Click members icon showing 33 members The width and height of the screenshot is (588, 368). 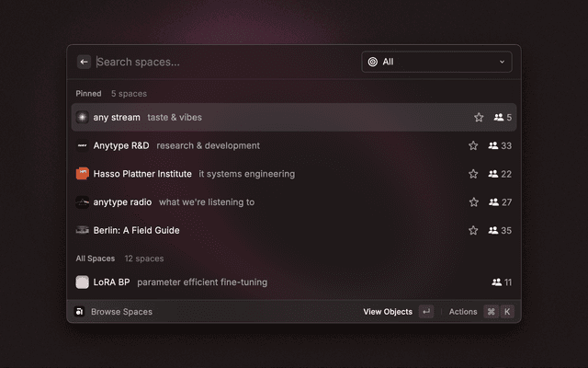(x=492, y=145)
